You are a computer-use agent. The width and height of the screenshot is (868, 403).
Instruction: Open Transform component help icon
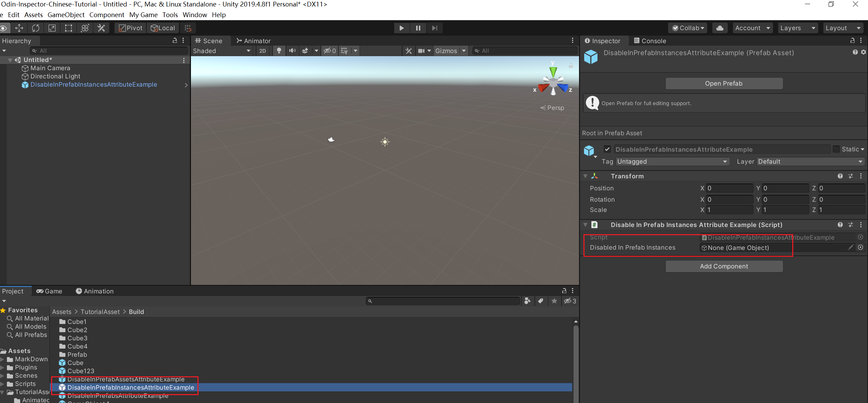(840, 176)
